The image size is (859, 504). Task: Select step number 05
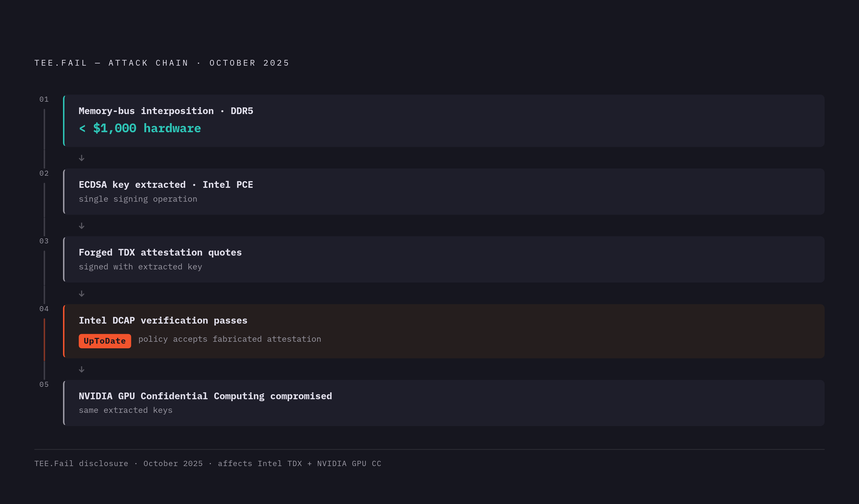(x=44, y=385)
